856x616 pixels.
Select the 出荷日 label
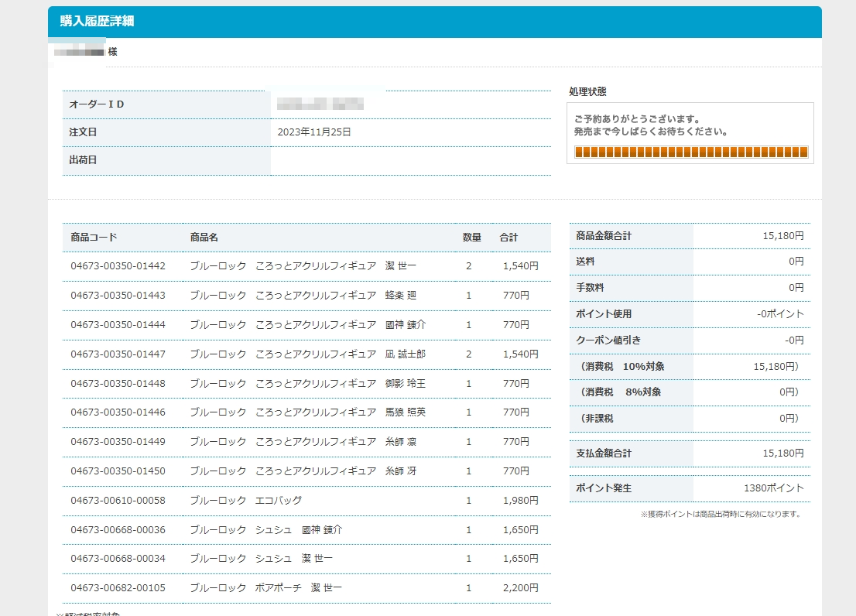83,160
